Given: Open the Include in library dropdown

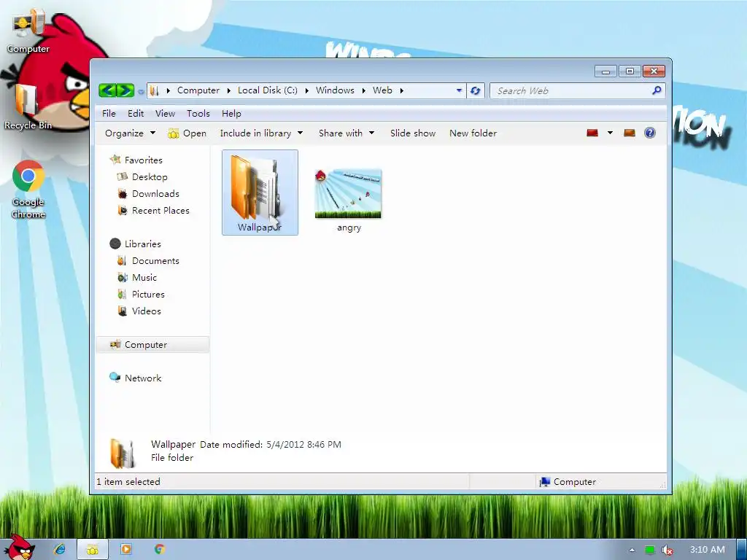Looking at the screenshot, I should tap(261, 133).
